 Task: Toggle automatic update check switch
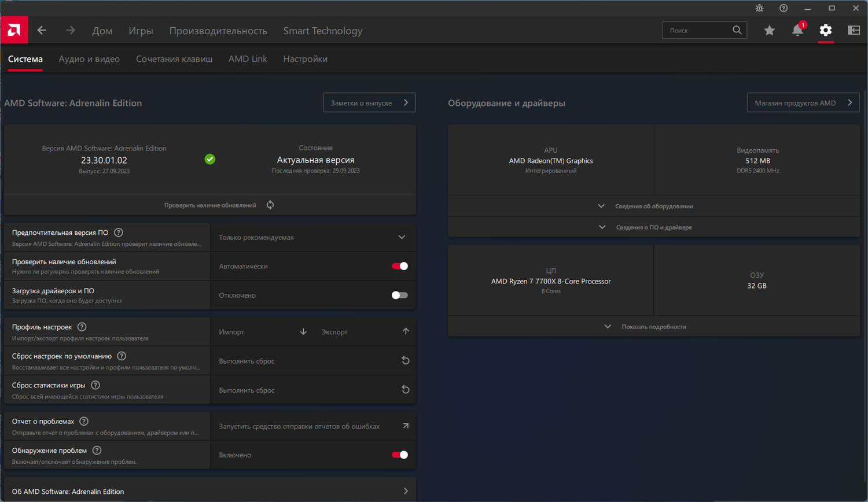tap(400, 266)
